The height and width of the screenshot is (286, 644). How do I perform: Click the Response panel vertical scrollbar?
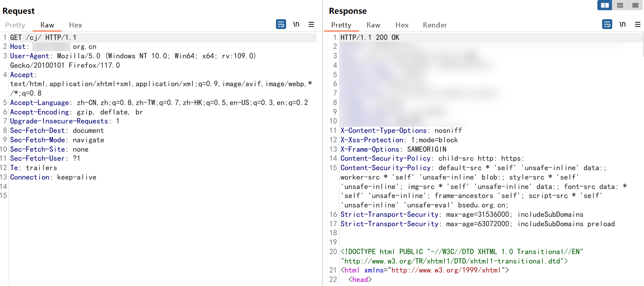[x=642, y=45]
